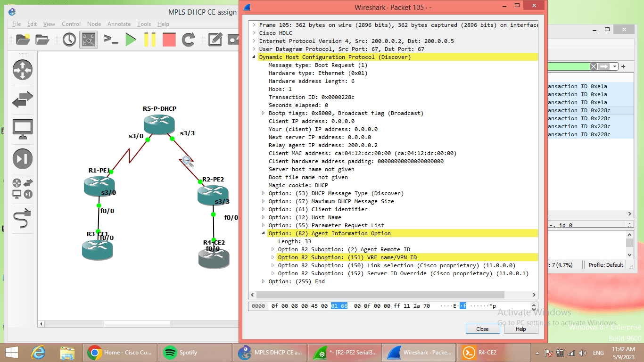644x362 pixels.
Task: Click Close in the Wireshark packet window
Action: [483, 329]
